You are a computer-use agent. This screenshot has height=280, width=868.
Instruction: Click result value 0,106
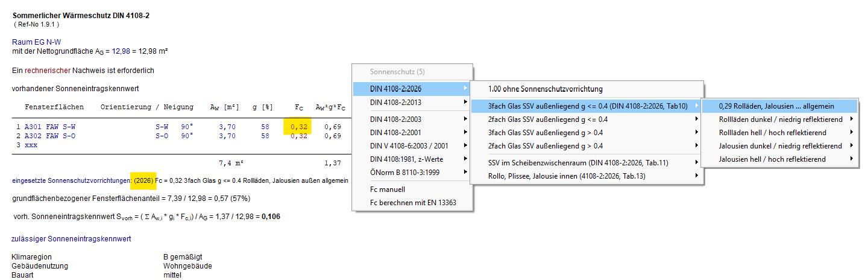[271, 216]
